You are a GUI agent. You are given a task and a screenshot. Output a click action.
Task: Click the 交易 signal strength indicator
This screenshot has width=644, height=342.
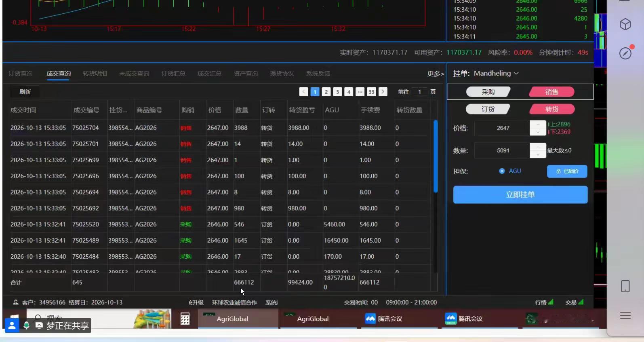pos(581,302)
